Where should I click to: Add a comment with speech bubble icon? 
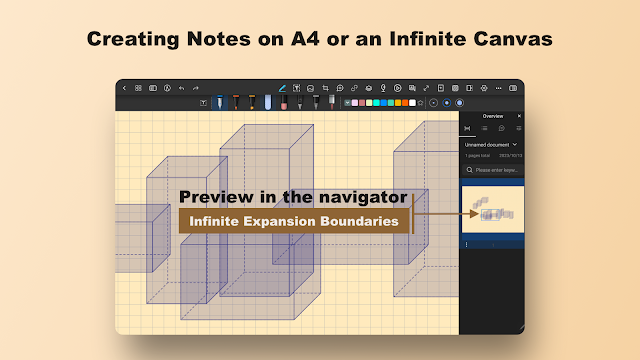coord(340,88)
